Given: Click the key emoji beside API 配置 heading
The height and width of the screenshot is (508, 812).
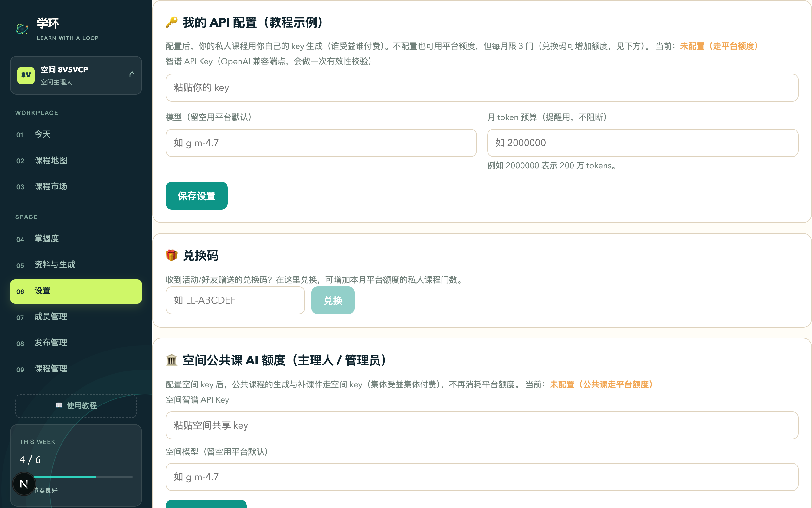Looking at the screenshot, I should (172, 23).
